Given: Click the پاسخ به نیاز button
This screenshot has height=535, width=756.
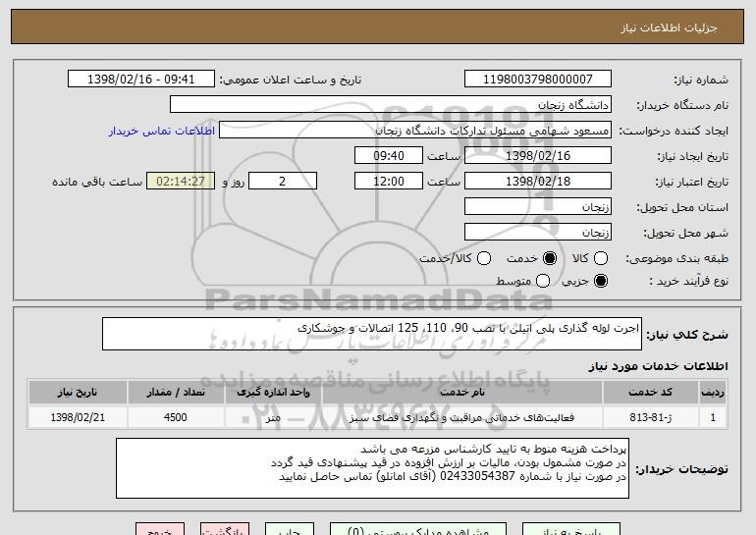Looking at the screenshot, I should tap(571, 529).
